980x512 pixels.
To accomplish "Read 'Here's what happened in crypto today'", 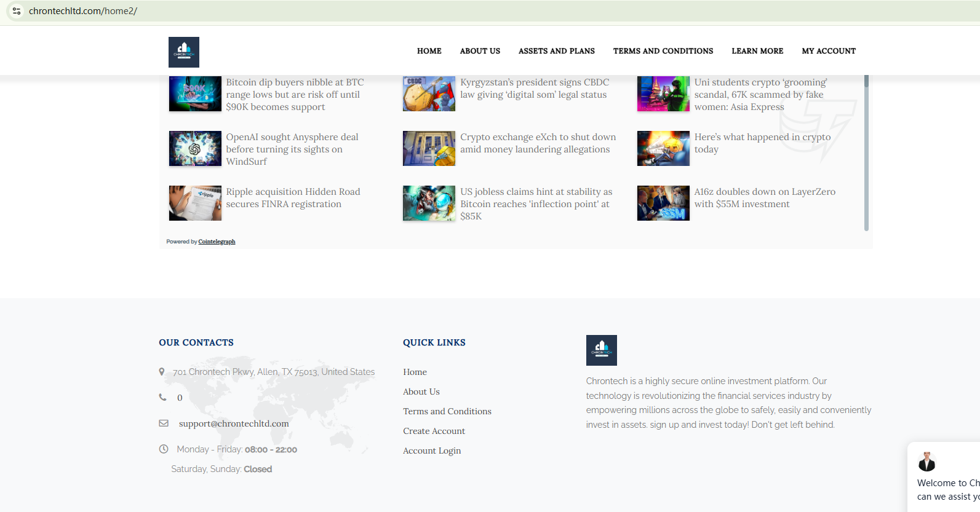I will tap(763, 143).
